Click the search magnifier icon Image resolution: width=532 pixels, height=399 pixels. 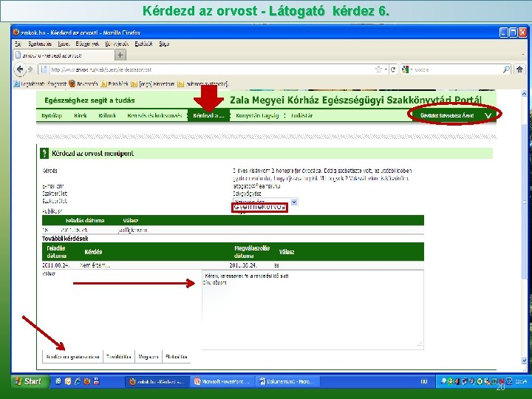(x=506, y=69)
